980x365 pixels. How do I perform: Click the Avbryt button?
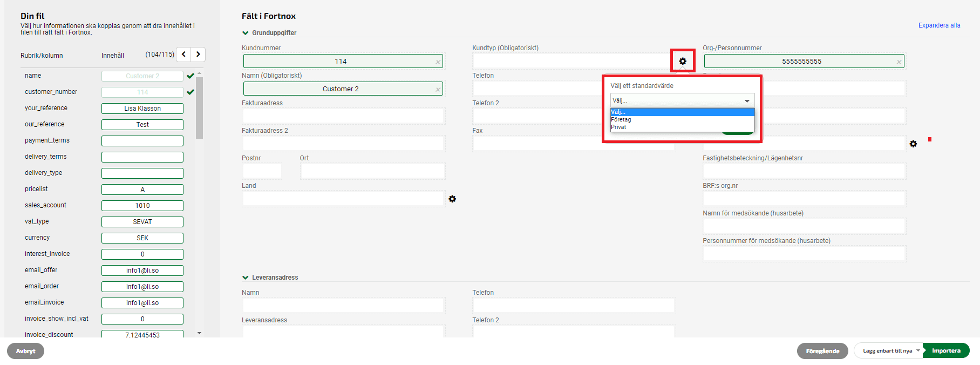tap(25, 351)
